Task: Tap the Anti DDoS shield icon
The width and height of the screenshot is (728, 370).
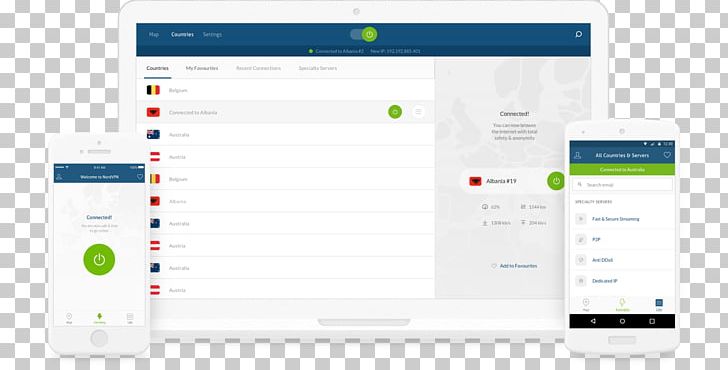Action: click(x=581, y=260)
